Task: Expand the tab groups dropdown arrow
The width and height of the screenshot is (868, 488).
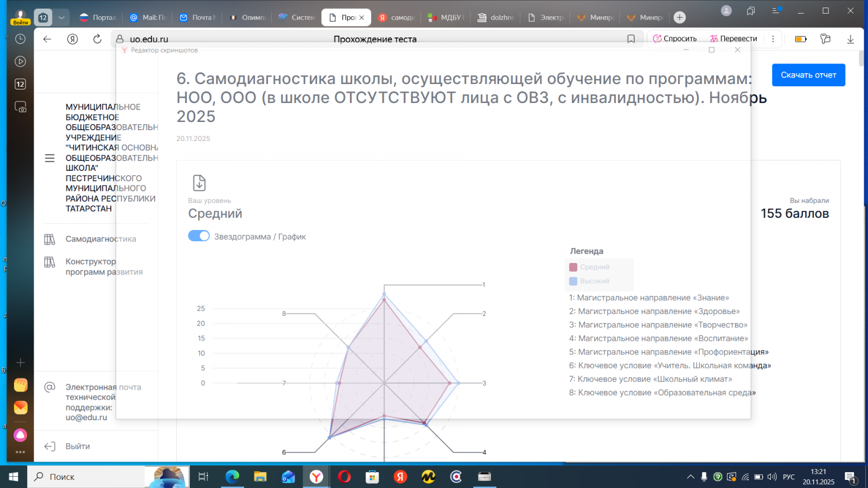Action: (61, 17)
